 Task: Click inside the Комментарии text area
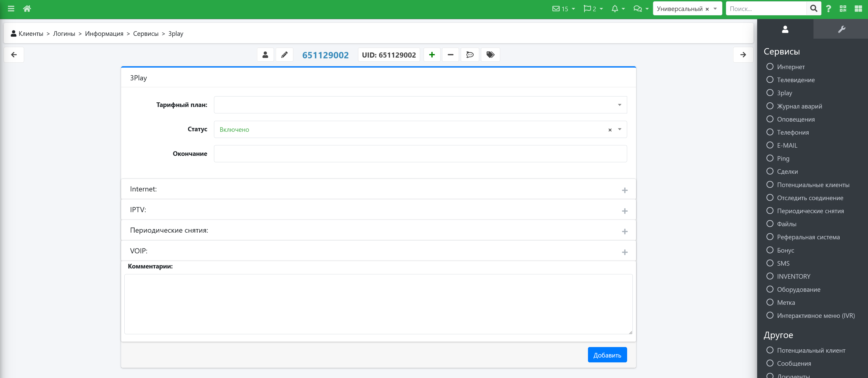(x=378, y=304)
